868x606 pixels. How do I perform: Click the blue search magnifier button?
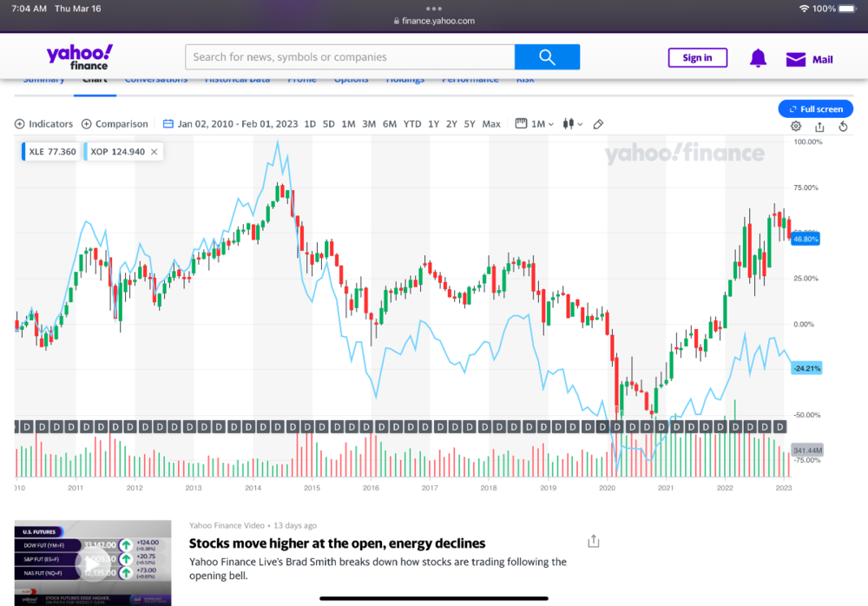547,57
